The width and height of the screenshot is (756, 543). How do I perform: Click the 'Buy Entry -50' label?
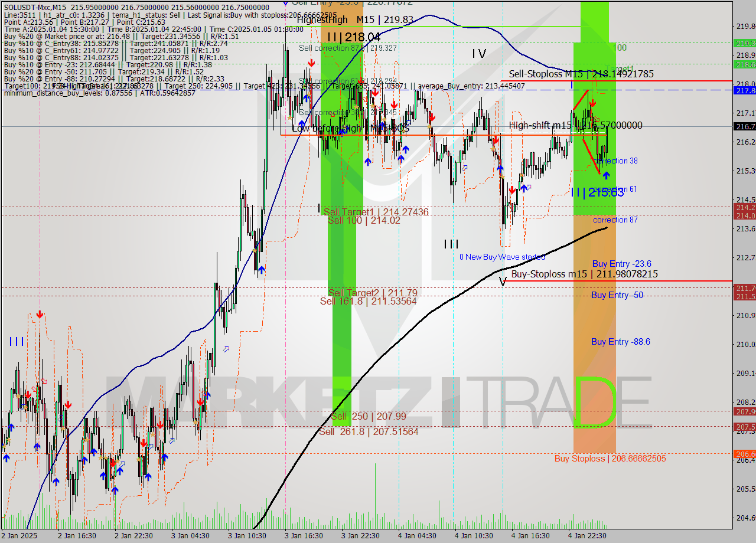pos(618,295)
